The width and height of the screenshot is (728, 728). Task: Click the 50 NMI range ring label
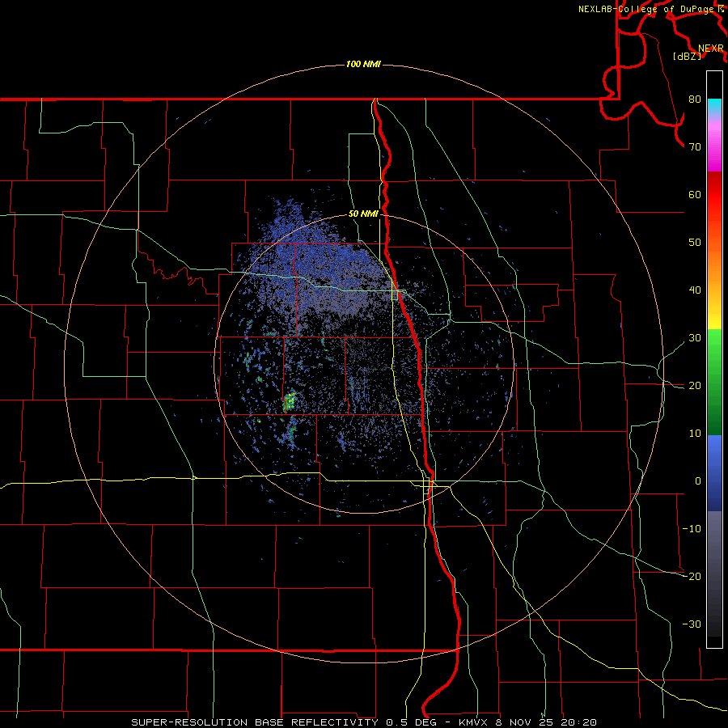[x=363, y=214]
